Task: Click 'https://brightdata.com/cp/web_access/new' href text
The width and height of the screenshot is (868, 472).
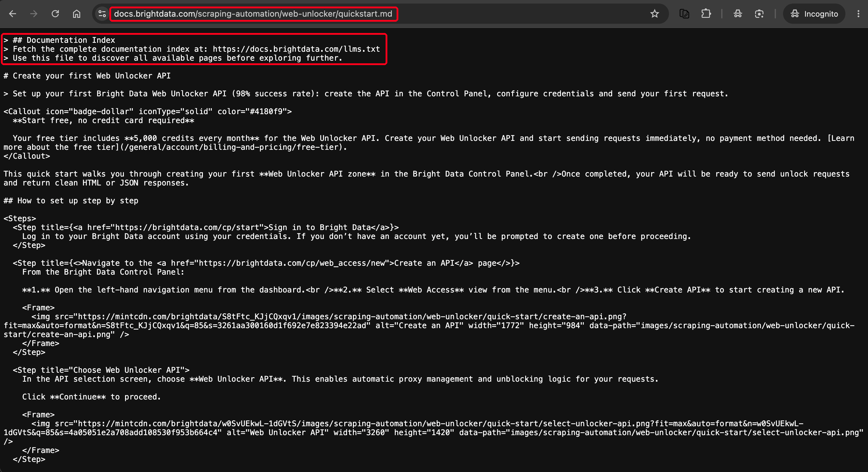Action: pos(292,263)
